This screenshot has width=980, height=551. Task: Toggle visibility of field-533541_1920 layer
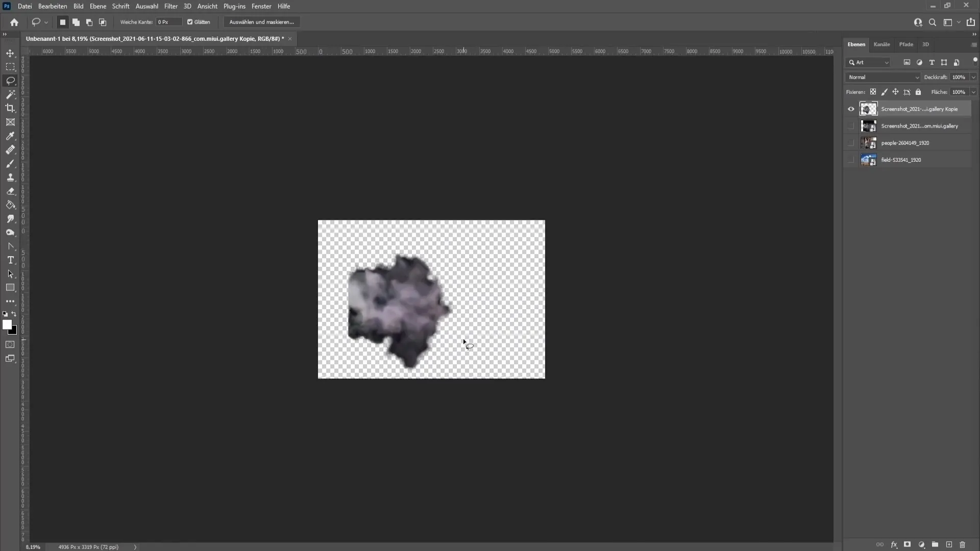pos(851,160)
